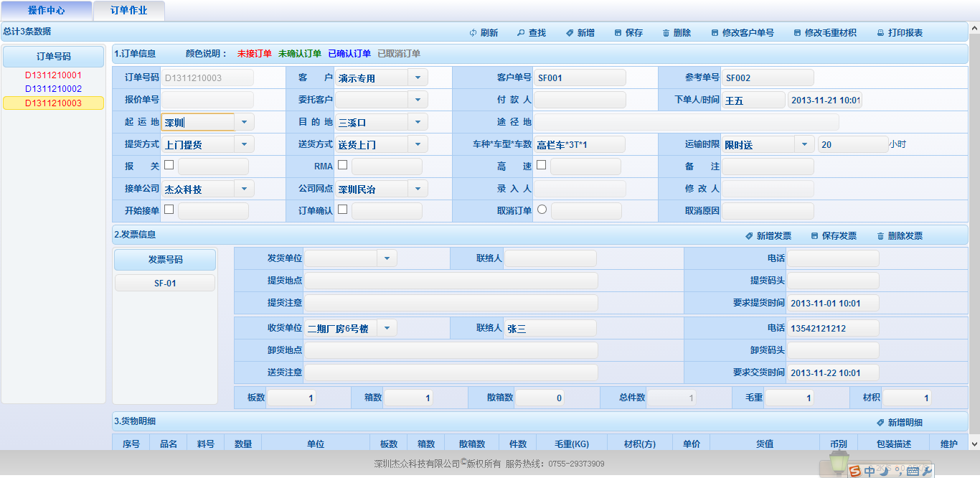This screenshot has width=980, height=478.
Task: Open the 送货方式 delivery method dropdown
Action: pyautogui.click(x=418, y=144)
